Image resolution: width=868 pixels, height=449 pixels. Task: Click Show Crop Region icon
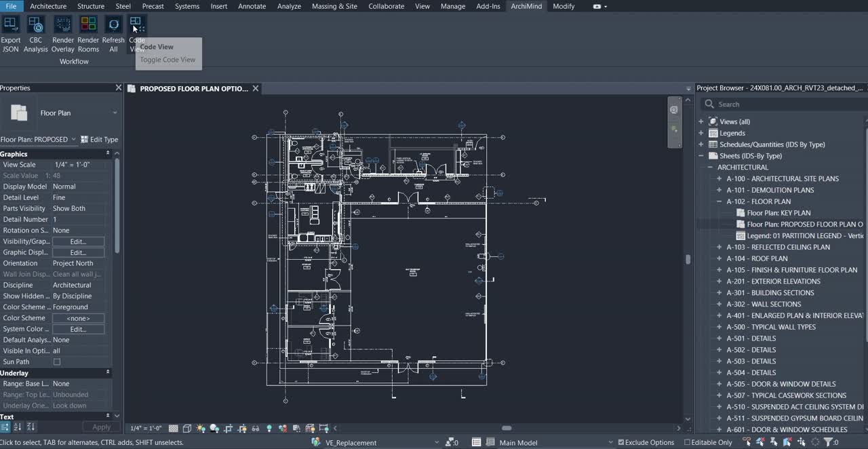click(242, 428)
